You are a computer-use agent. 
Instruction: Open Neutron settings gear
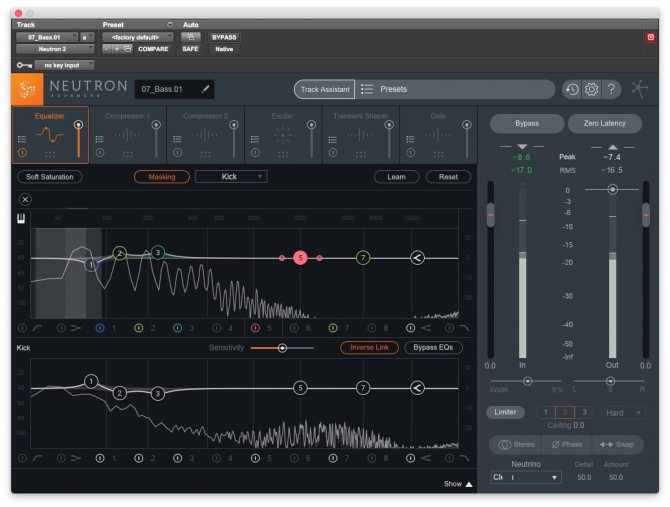click(591, 89)
